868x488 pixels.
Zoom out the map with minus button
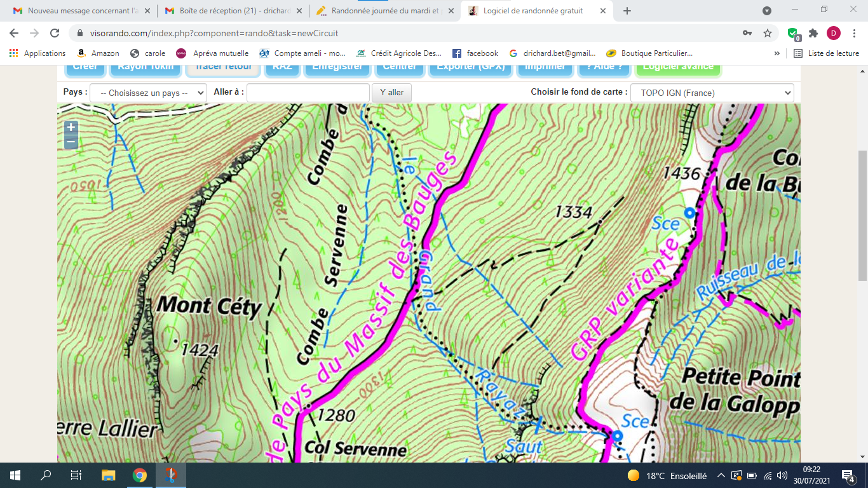point(71,142)
